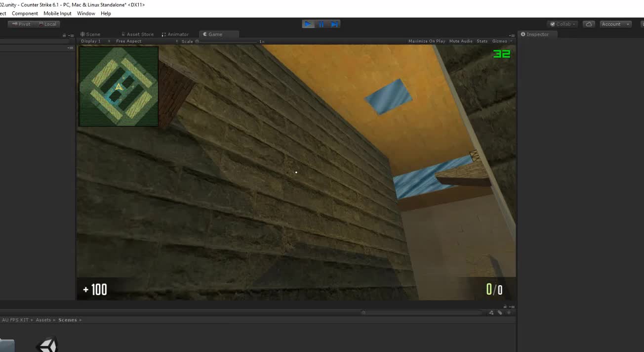Toggle Mute Audio in Game view
The width and height of the screenshot is (644, 352).
pos(460,42)
